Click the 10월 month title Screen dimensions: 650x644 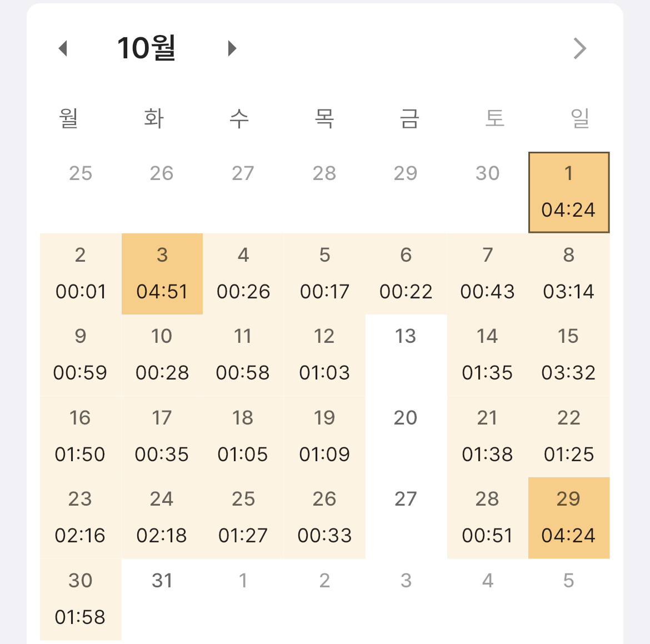[x=147, y=48]
